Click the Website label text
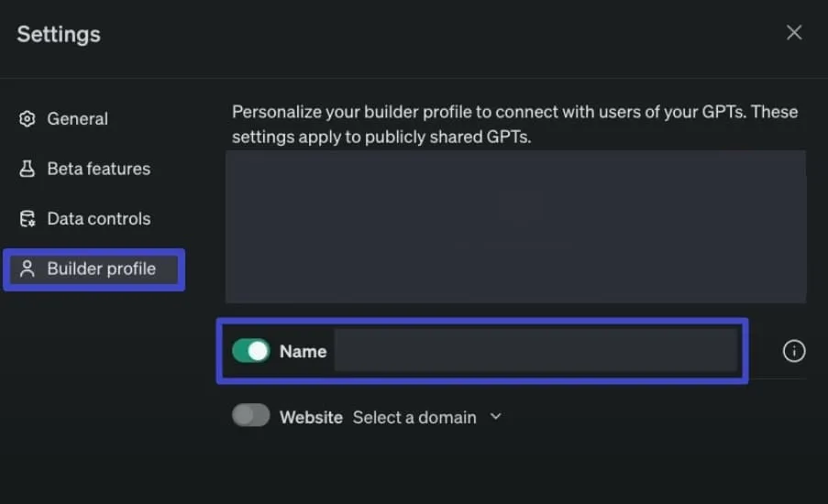The image size is (828, 504). pyautogui.click(x=311, y=418)
